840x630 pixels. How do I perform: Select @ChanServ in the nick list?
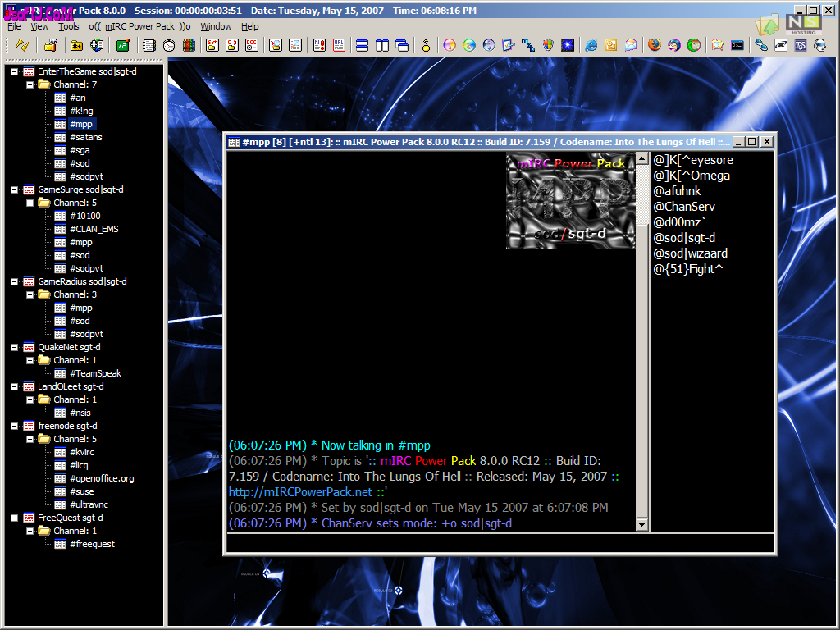point(684,207)
